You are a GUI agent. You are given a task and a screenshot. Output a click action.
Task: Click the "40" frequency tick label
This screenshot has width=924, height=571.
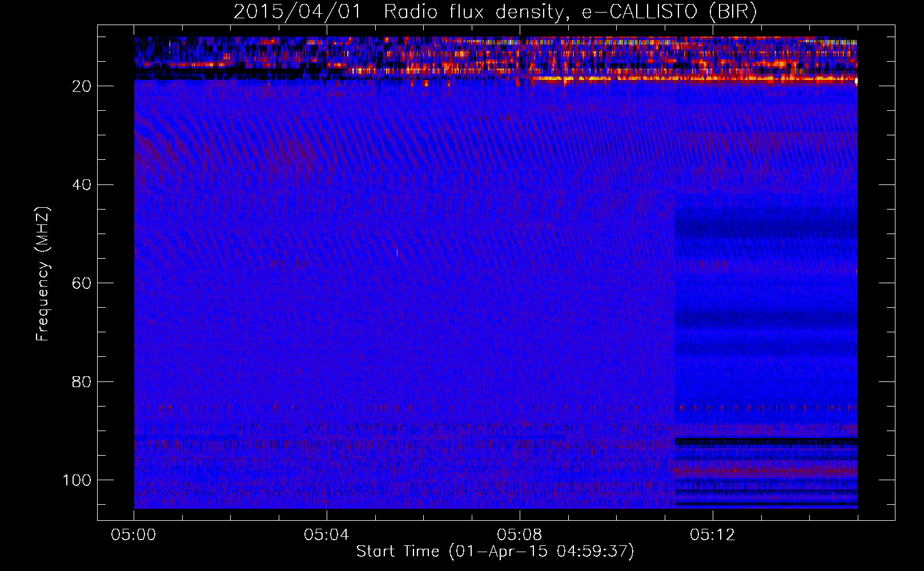pyautogui.click(x=82, y=185)
